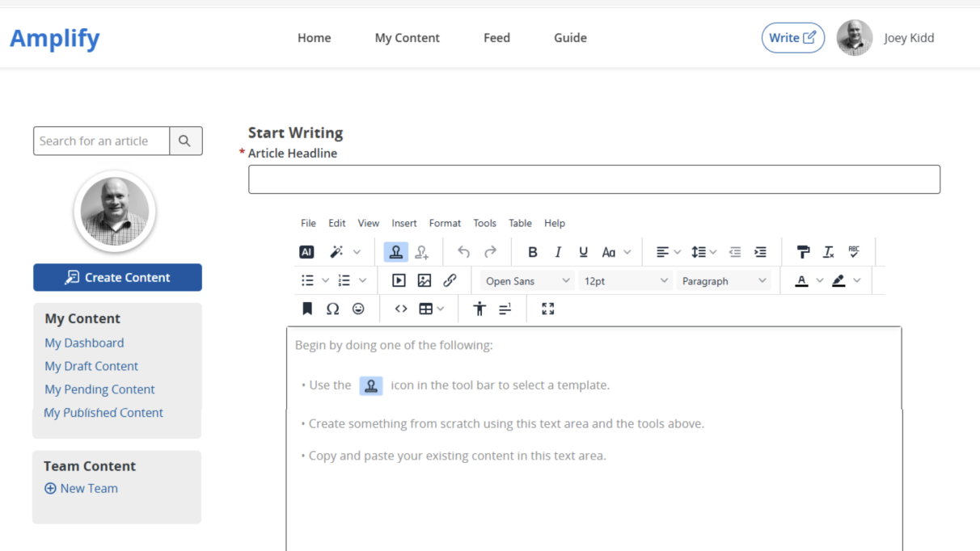Click the insert image icon
The image size is (980, 551).
coord(425,280)
